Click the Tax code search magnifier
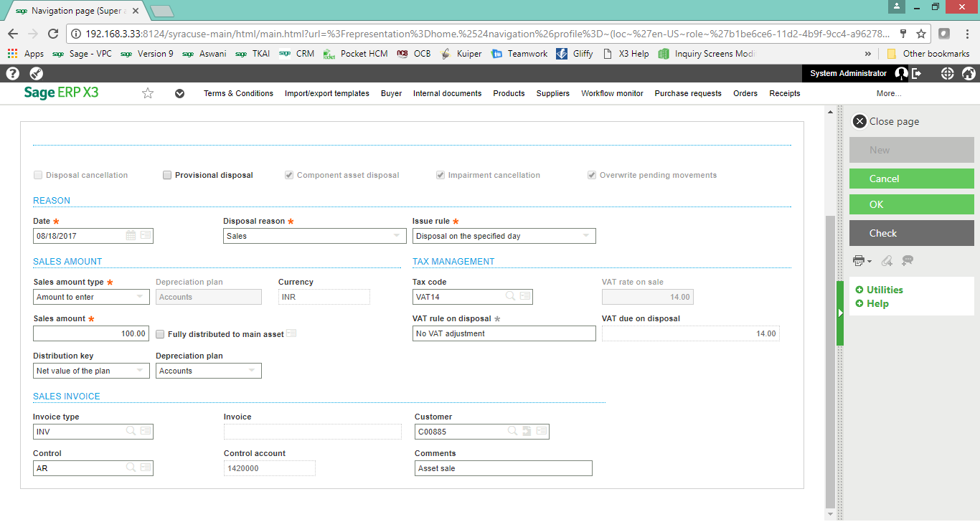 pos(510,296)
